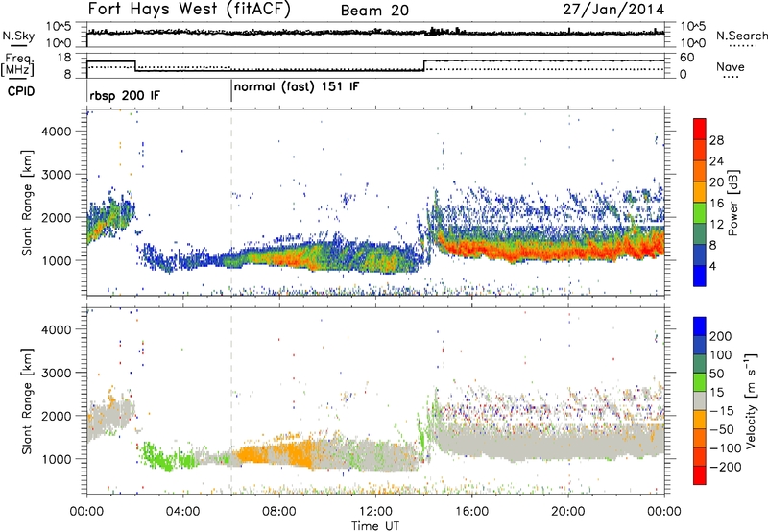The height and width of the screenshot is (532, 768).
Task: Click the 'Freq. [MHz]' axis label
Action: (18, 65)
